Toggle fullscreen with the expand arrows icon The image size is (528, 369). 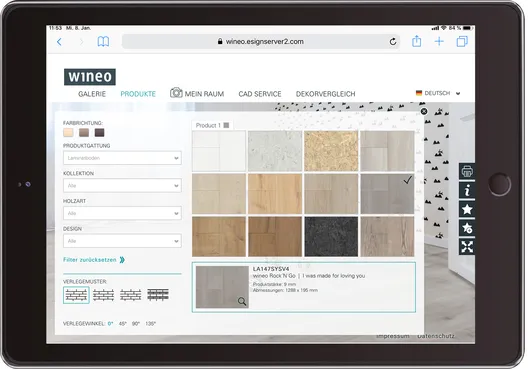467,247
